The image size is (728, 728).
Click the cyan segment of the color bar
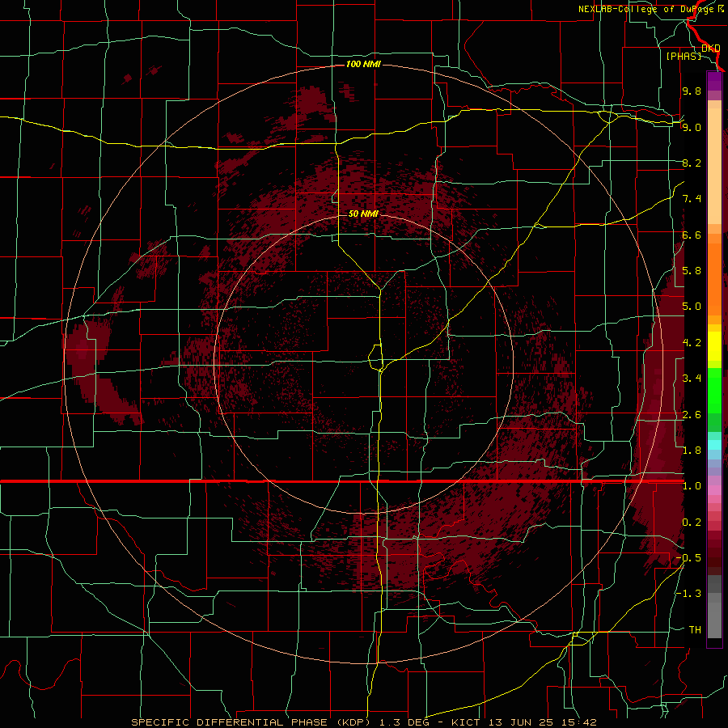click(714, 445)
